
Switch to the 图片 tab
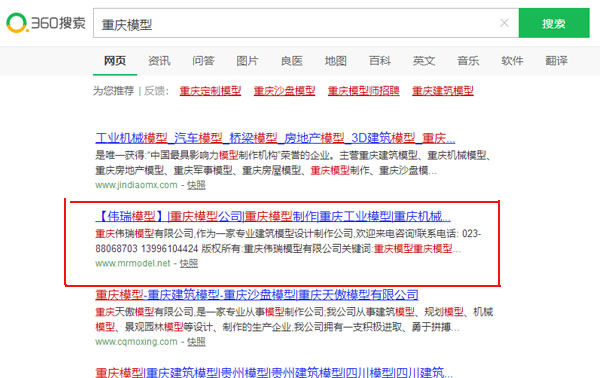247,61
